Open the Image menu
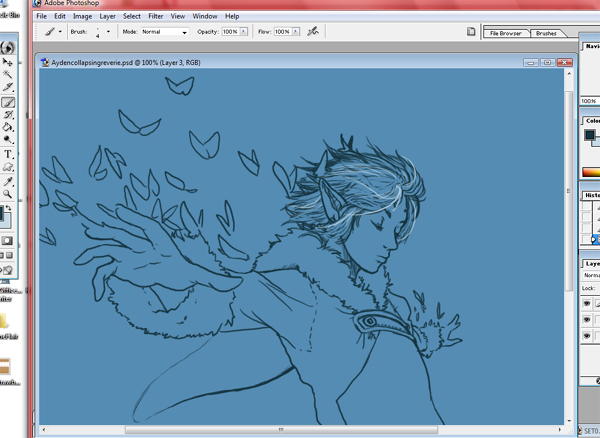Viewport: 600px width, 438px height. [82, 16]
